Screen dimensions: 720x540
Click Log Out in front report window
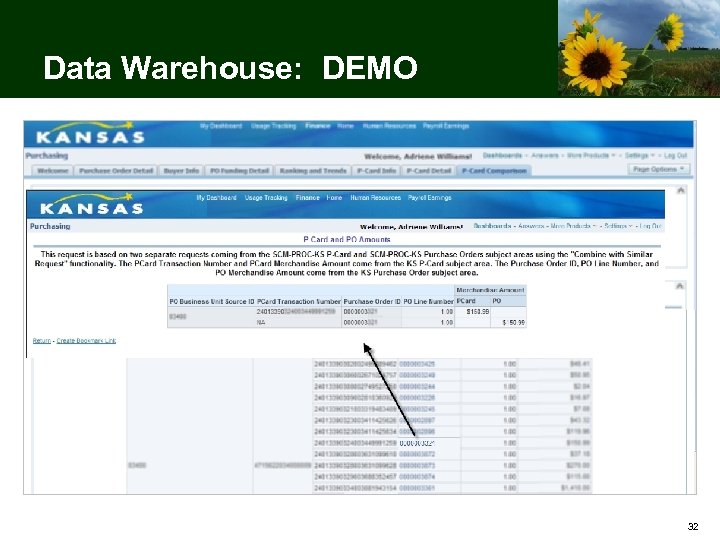pyautogui.click(x=651, y=226)
